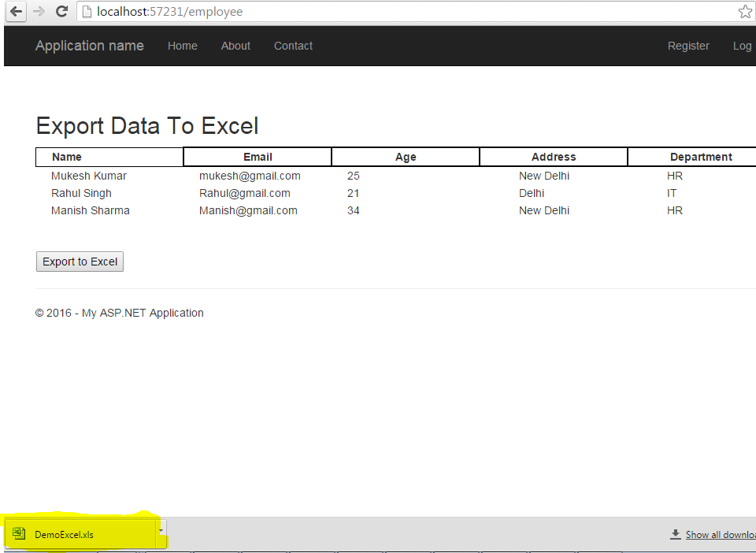Screen dimensions: 756x553
Task: Click the Age column header
Action: [406, 157]
